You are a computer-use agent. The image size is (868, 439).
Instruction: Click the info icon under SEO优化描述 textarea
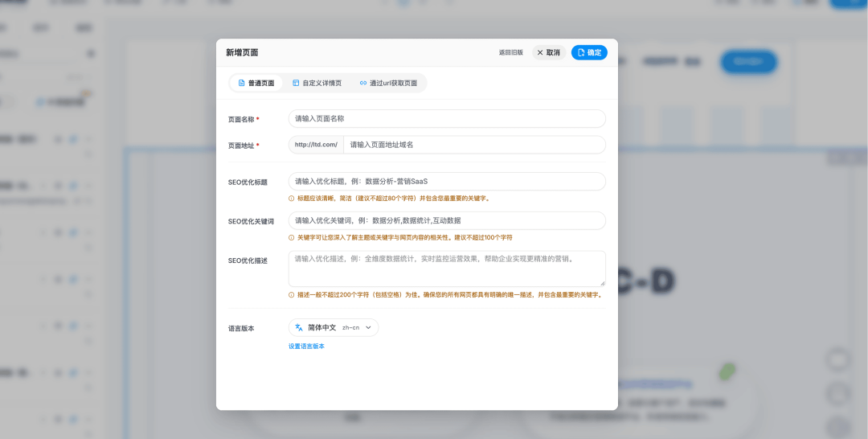click(x=291, y=295)
